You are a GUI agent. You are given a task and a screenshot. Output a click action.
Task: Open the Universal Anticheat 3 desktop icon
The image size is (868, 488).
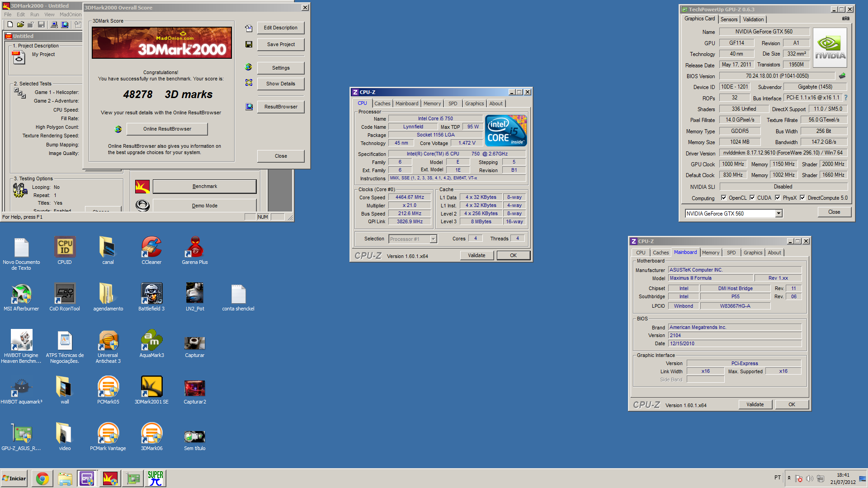click(x=108, y=347)
